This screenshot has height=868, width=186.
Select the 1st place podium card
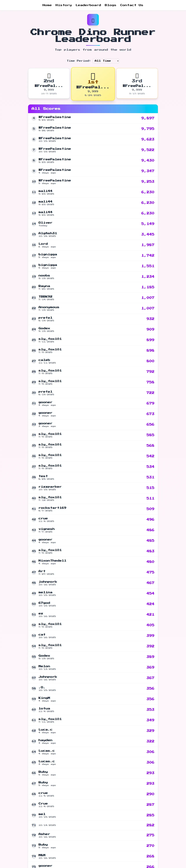tap(93, 84)
